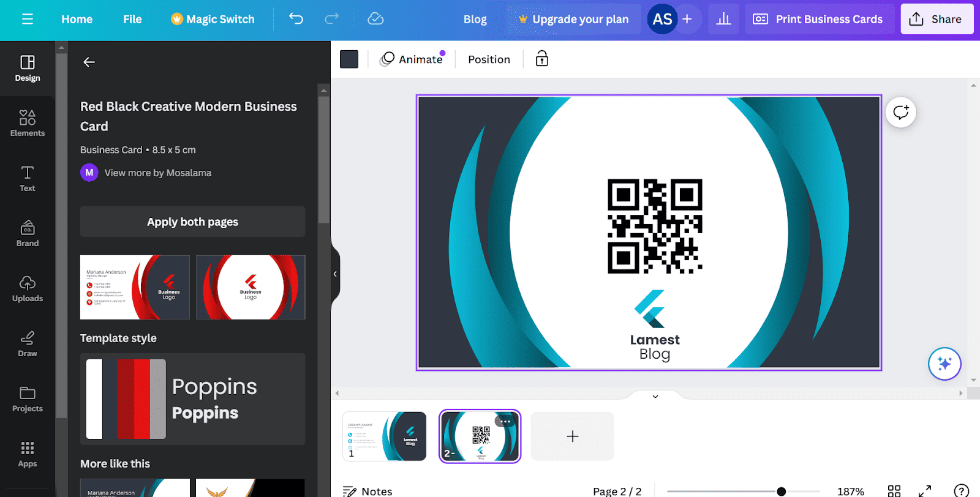Open Magic Switch
This screenshot has width=980, height=497.
213,19
